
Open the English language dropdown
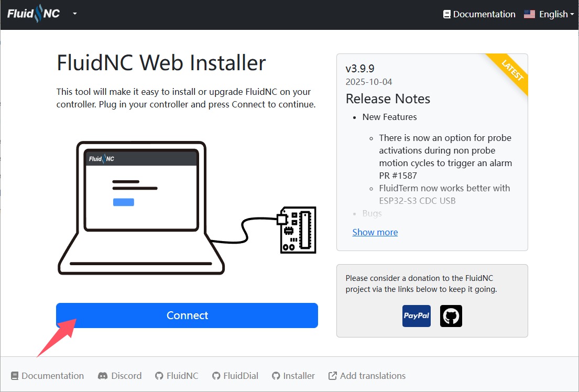coord(549,14)
